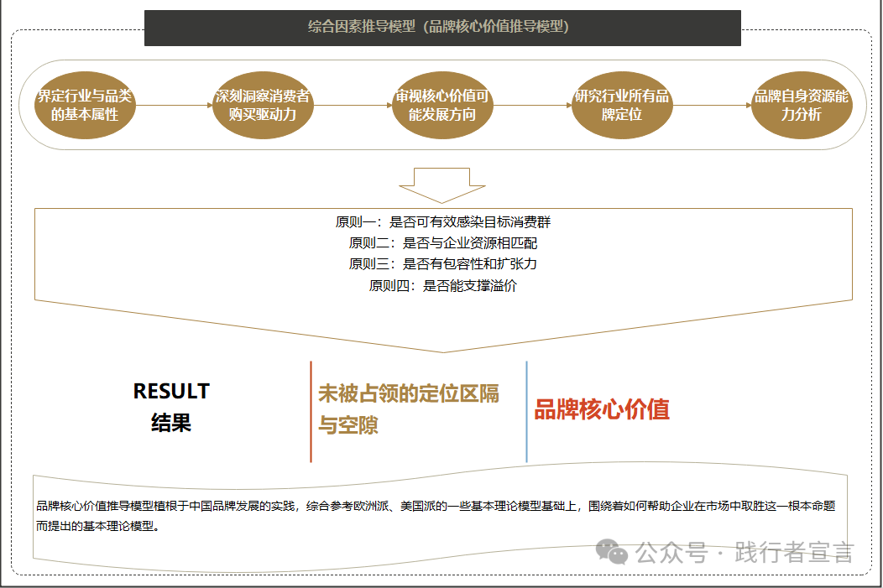
Task: Select the oval 界定行业与品类的基本属性
Action: pyautogui.click(x=85, y=105)
